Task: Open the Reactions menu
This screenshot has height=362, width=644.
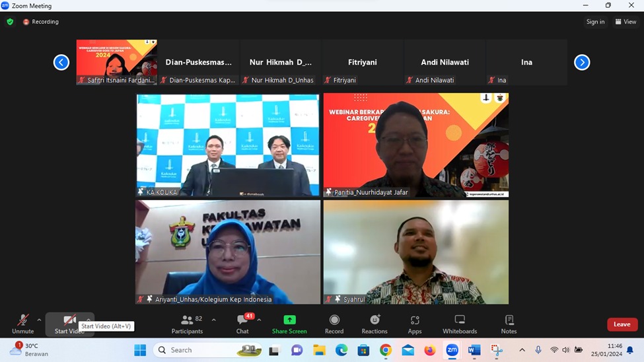Action: point(375,323)
